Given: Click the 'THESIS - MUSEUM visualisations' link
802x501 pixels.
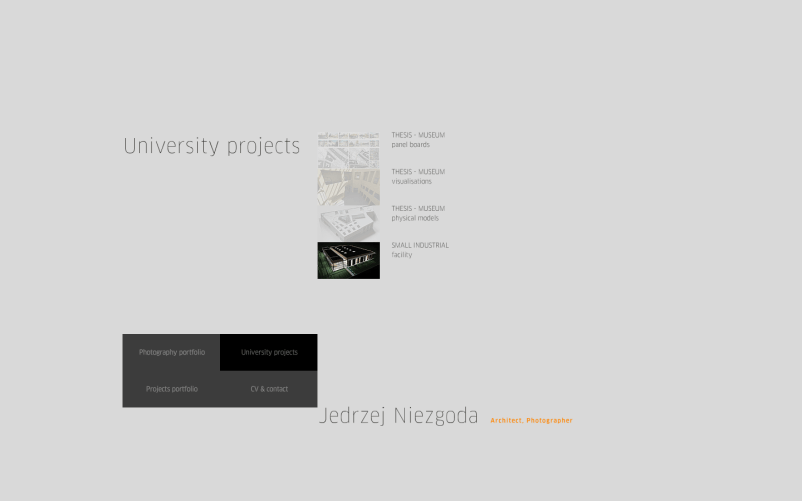Looking at the screenshot, I should pyautogui.click(x=418, y=176).
